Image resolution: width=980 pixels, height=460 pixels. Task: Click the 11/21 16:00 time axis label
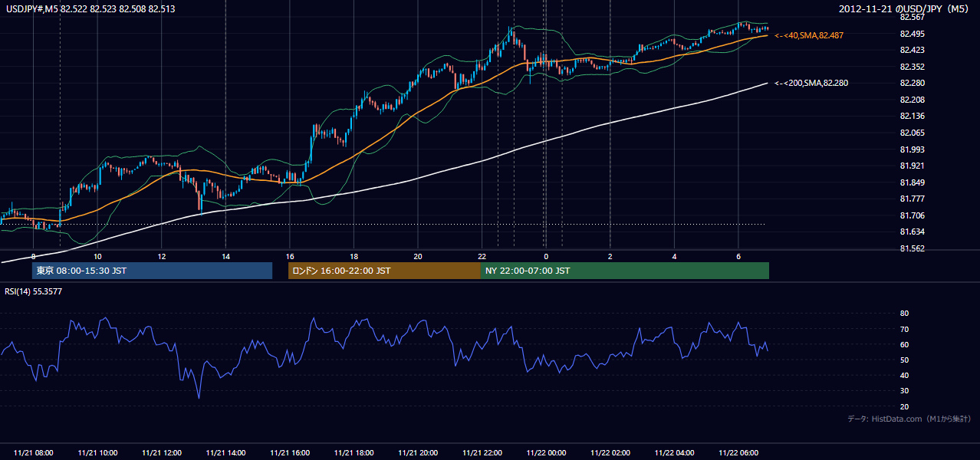pyautogui.click(x=290, y=453)
